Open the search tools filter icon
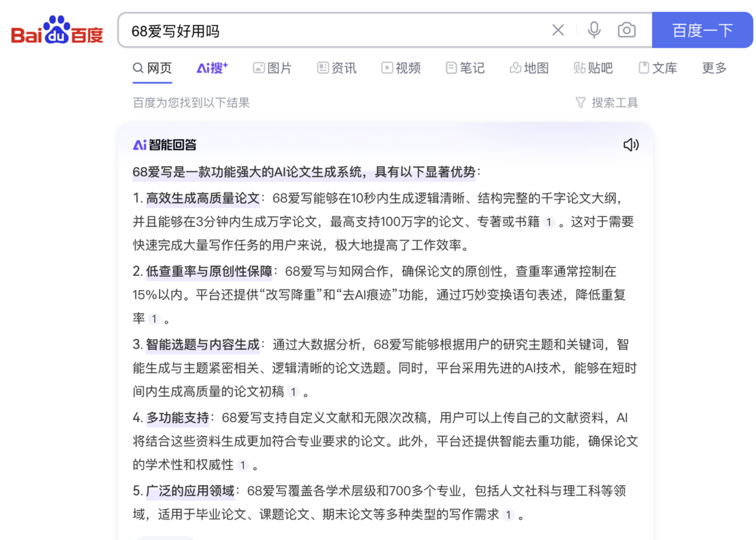Image resolution: width=756 pixels, height=540 pixels. click(580, 103)
